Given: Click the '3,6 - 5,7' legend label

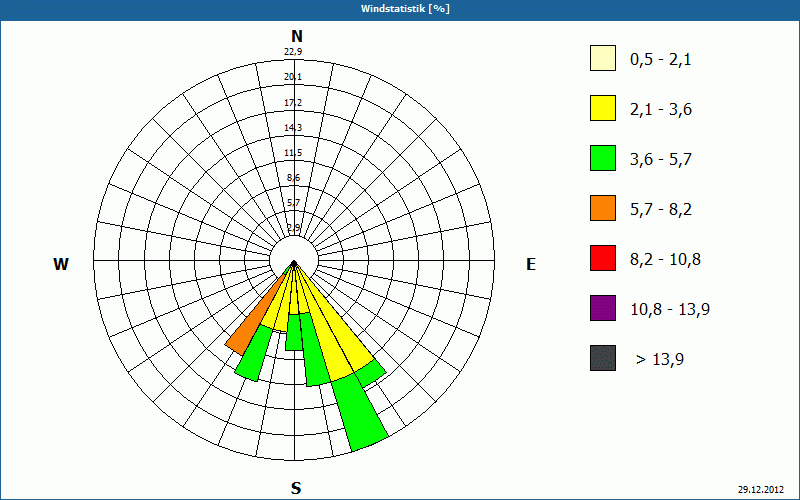Looking at the screenshot, I should coord(661,160).
